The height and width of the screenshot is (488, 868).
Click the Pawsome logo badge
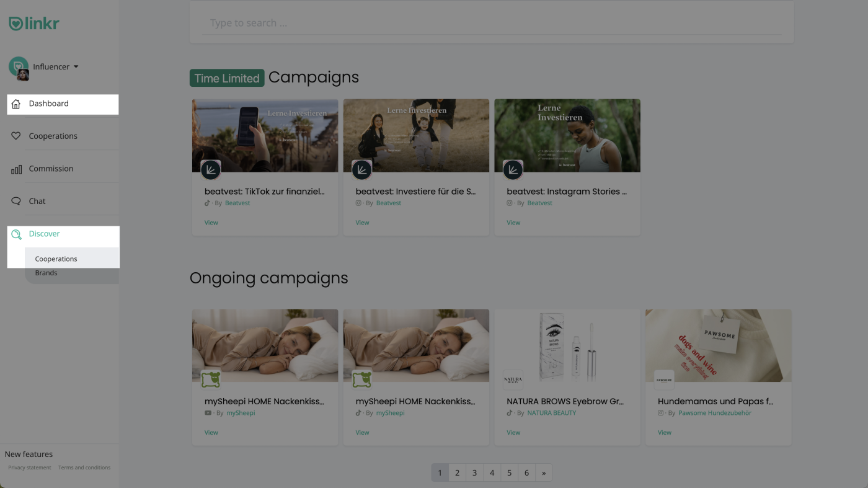click(664, 379)
